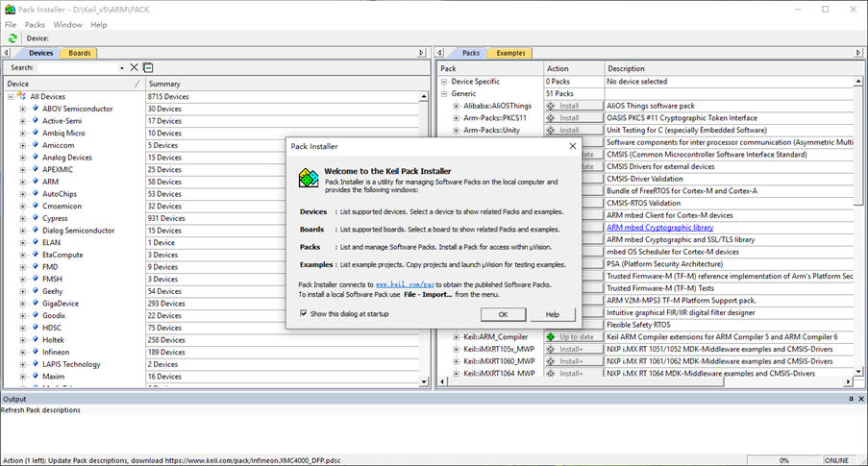868x466 pixels.
Task: Select the LAPIS Technology tree row
Action: point(71,364)
